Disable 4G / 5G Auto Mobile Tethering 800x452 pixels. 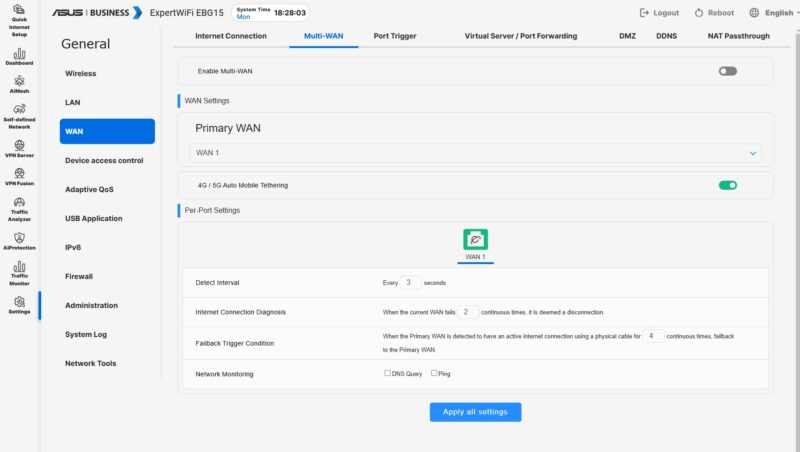727,185
